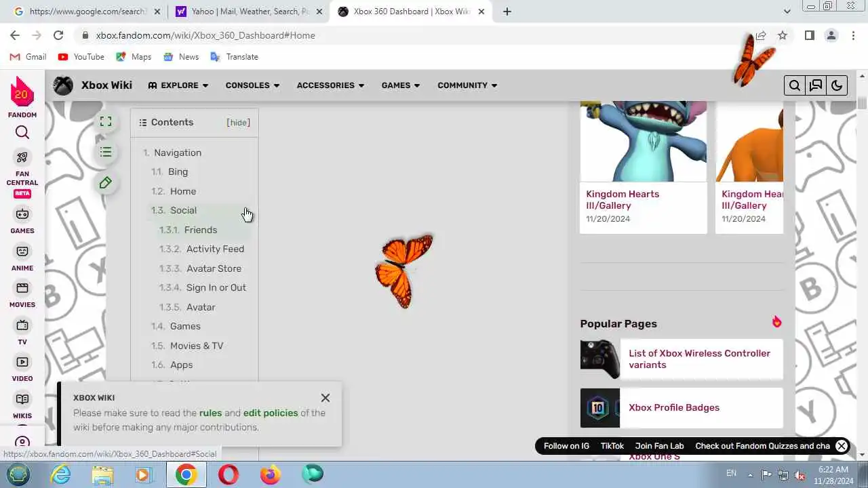Open Chrome profile avatar
This screenshot has width=868, height=488.
click(x=831, y=35)
